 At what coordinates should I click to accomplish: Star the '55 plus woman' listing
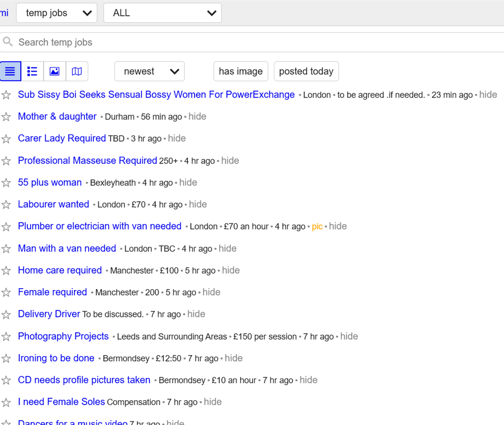click(x=6, y=183)
